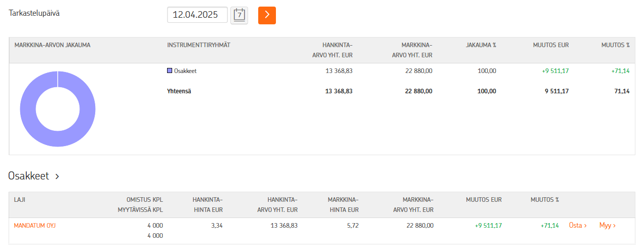Click the MARKKINA-ARVON JAKAUMA header
Image resolution: width=644 pixels, height=252 pixels.
tap(53, 45)
